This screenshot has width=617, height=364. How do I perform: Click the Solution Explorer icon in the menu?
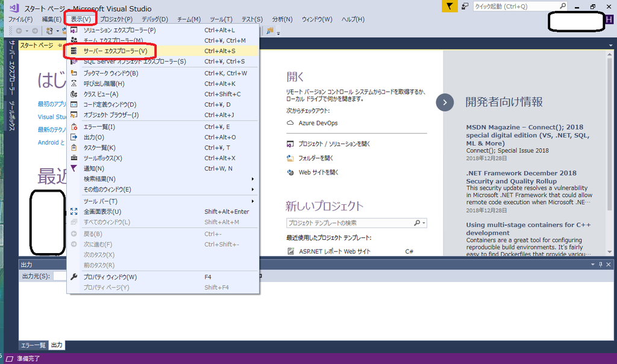point(74,30)
